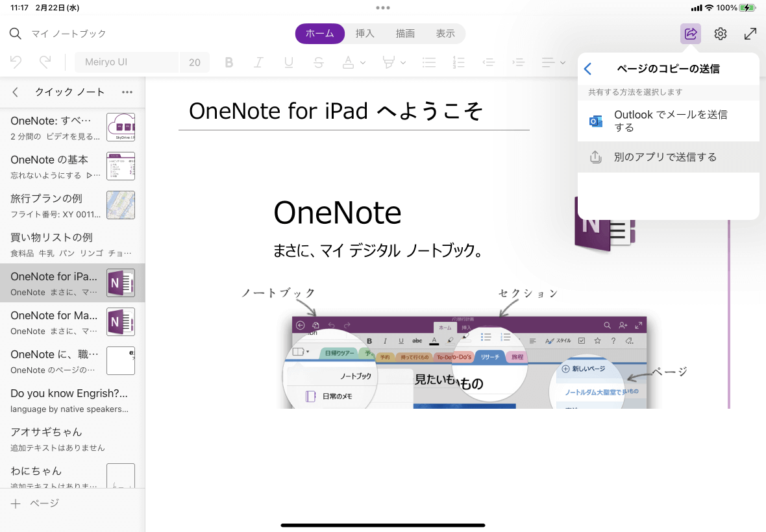Toggle underline formatting
766x532 pixels.
[x=289, y=62]
